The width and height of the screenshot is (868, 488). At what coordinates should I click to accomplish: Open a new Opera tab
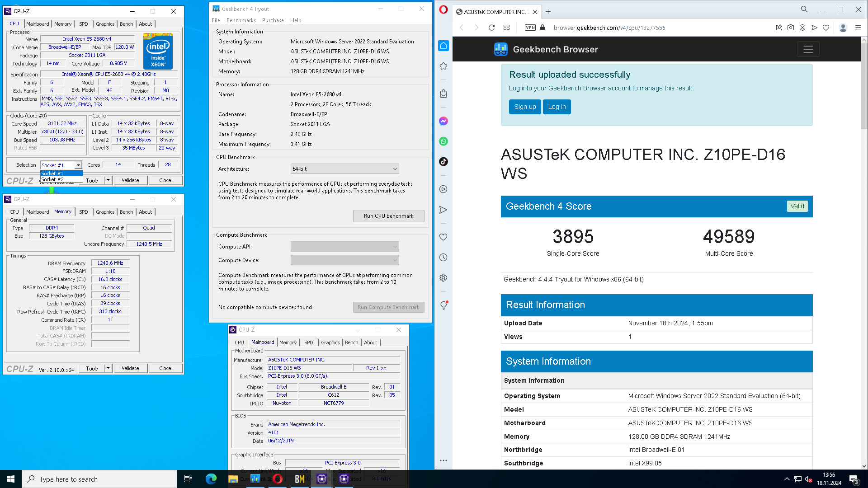[x=548, y=12]
